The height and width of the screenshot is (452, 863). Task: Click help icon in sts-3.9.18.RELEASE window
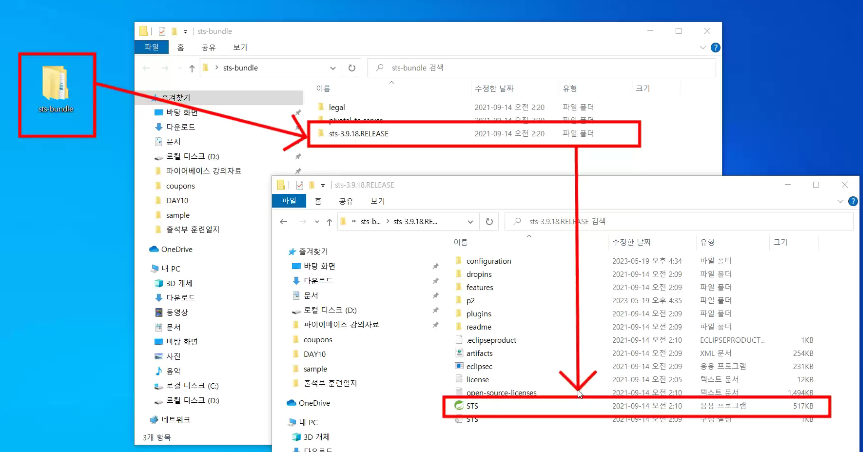click(853, 202)
